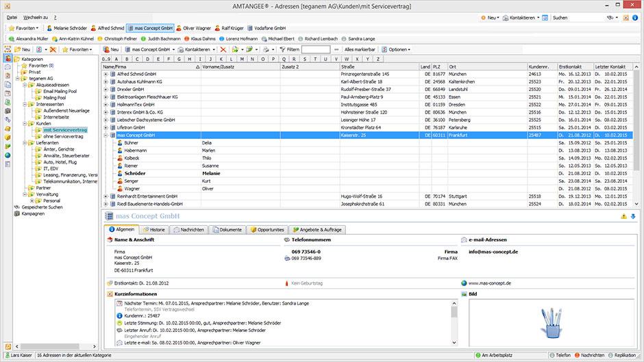Select colleague Sandra Lange in user bar
This screenshot has height=362, width=644.
pos(358,38)
